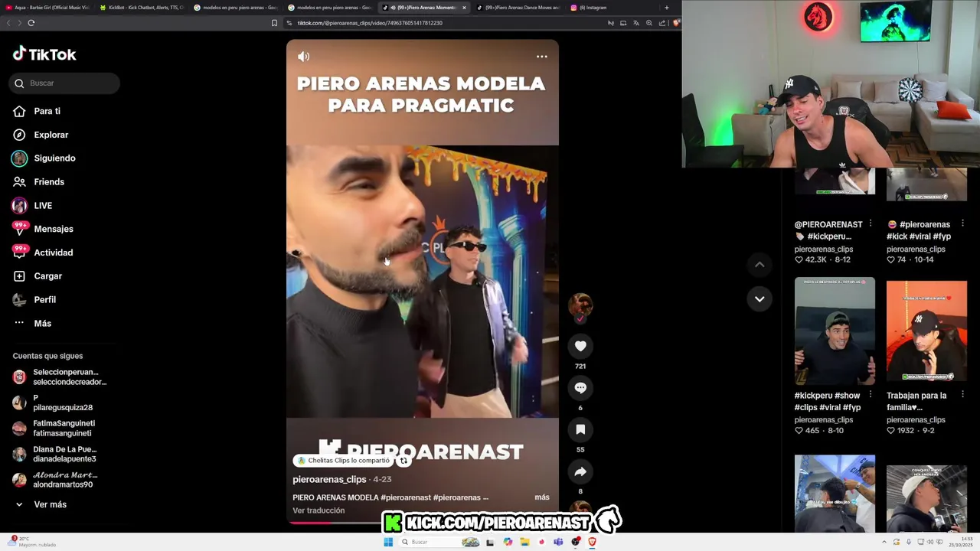Bookmark the video to favorites

click(x=580, y=429)
